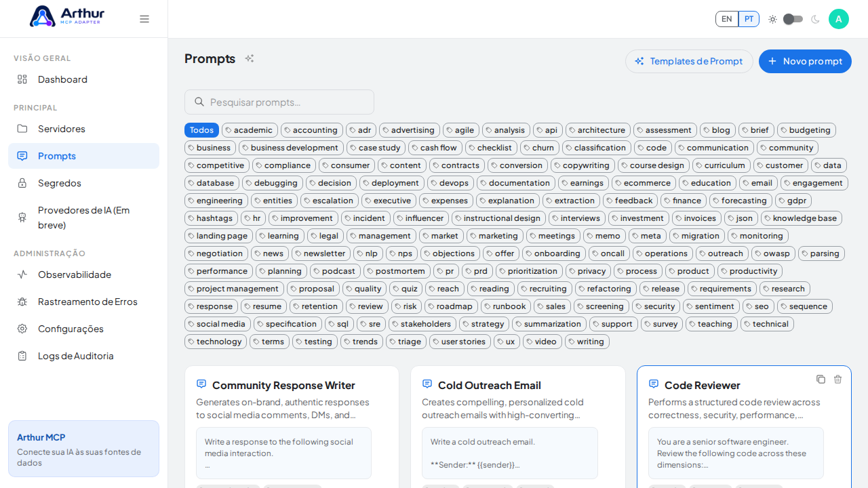
Task: Focus Pesquisar prompts search field
Action: (x=279, y=102)
